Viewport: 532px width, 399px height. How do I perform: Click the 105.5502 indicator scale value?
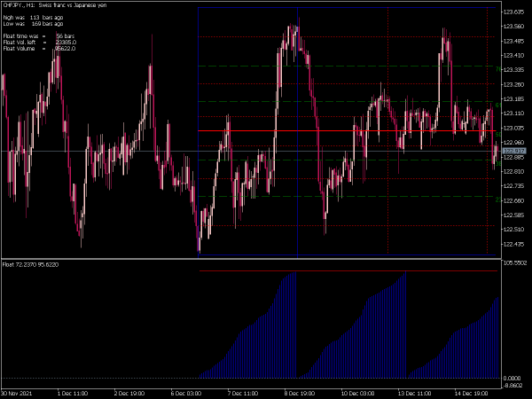[514, 263]
